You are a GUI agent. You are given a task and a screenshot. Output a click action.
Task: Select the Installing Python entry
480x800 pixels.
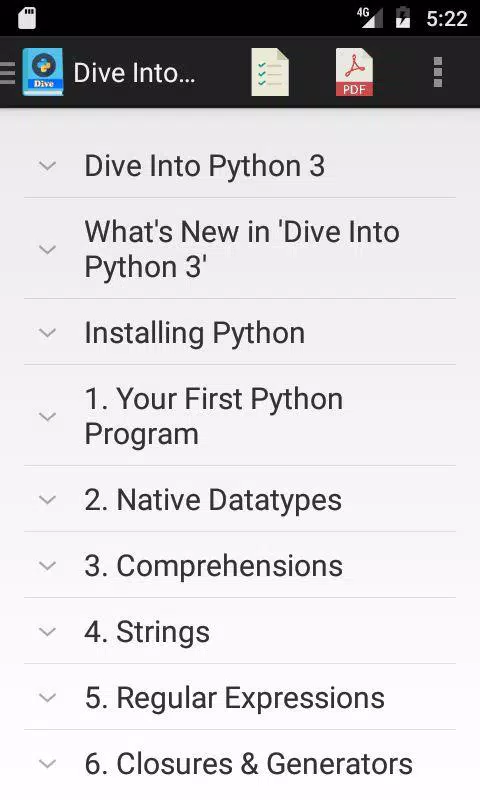click(x=240, y=333)
